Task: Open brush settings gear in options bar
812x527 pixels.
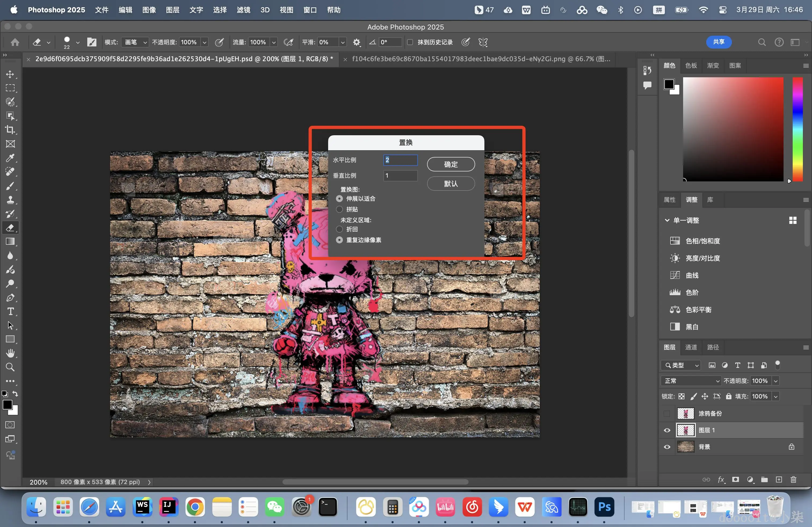Action: point(357,42)
